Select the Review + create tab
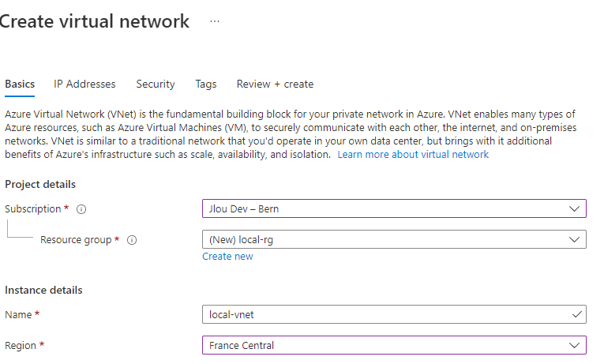604x364 pixels. 275,84
